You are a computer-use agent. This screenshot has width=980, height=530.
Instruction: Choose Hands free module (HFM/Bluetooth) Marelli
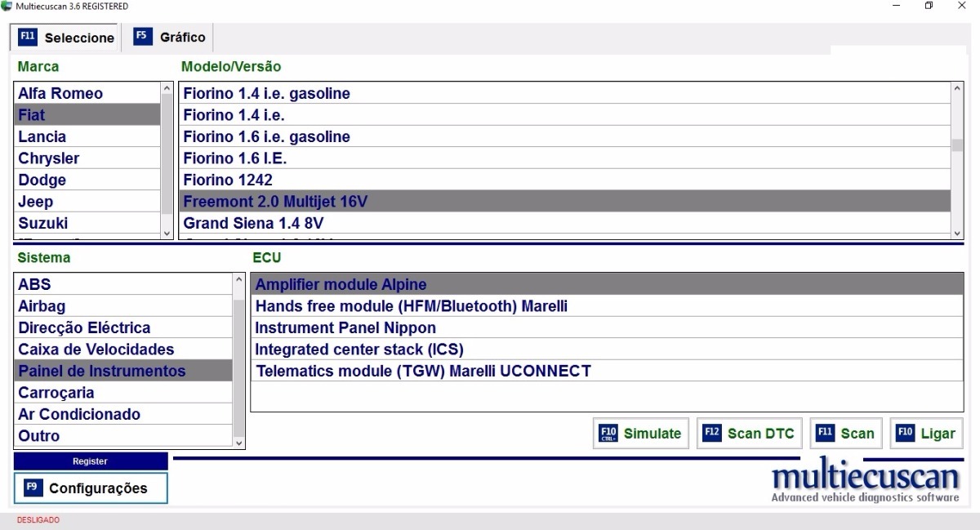click(607, 306)
